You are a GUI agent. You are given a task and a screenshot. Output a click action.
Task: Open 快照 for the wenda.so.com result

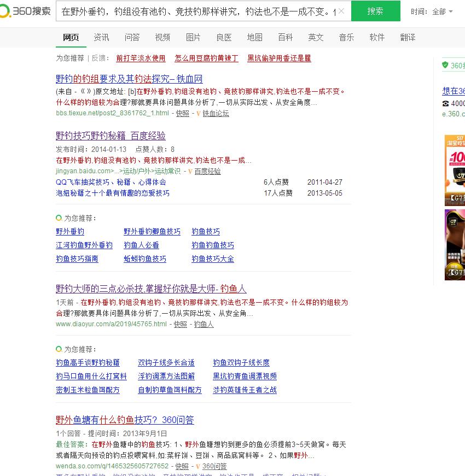coord(182,466)
